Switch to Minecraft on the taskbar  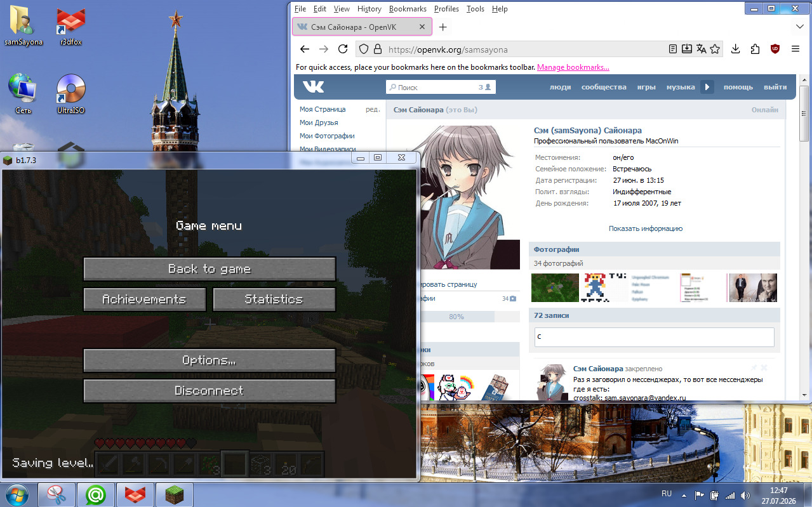(x=174, y=494)
